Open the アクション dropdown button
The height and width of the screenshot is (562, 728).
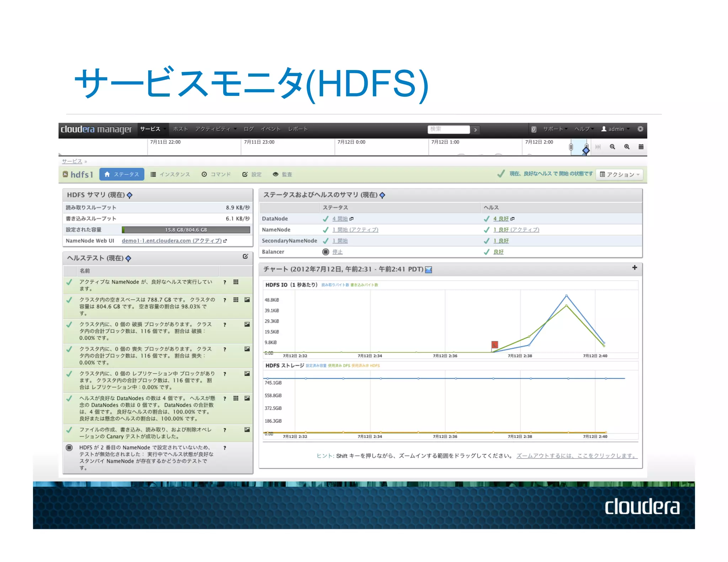(619, 174)
